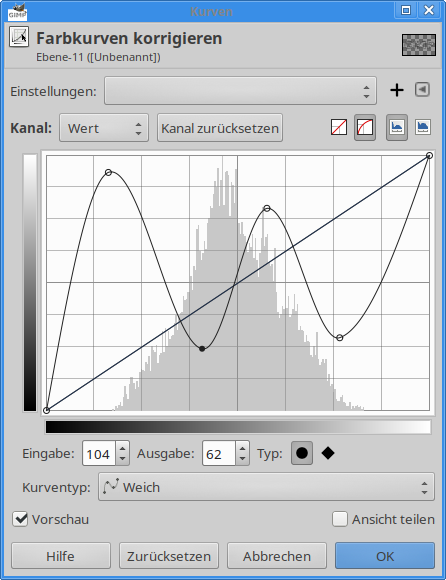Disable the Vorschau checkbox
This screenshot has width=446, height=580.
(x=20, y=519)
